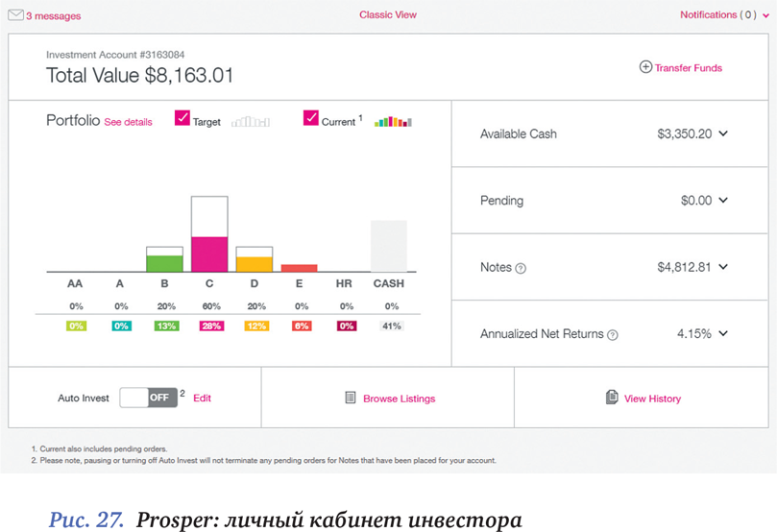Open the Notifications dropdown arrow
The height and width of the screenshot is (532, 777).
tap(765, 15)
